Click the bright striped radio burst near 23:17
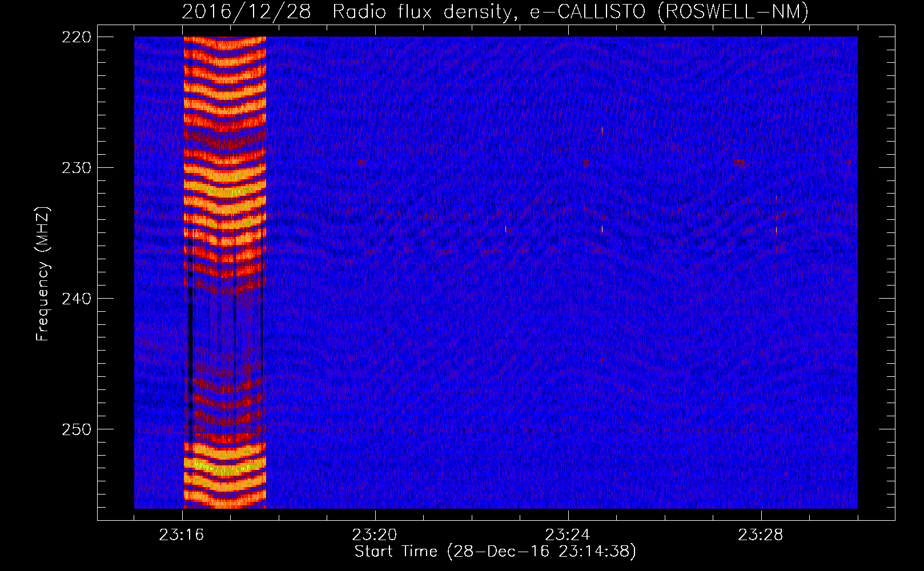This screenshot has height=571, width=924. [225, 272]
